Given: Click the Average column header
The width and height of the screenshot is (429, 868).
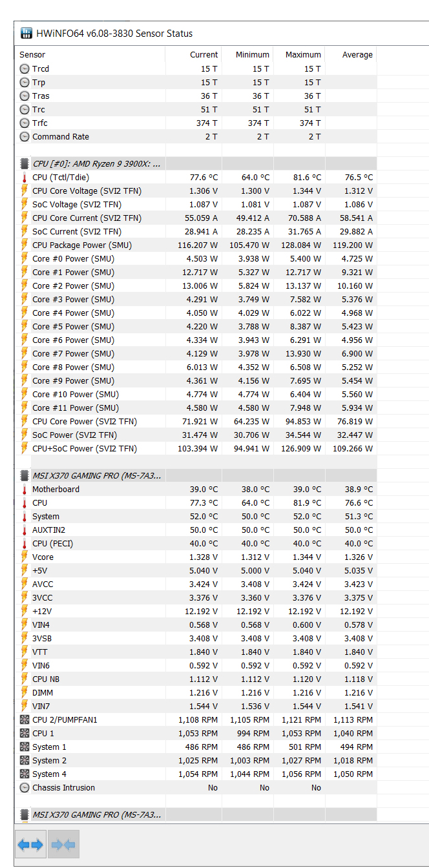Looking at the screenshot, I should pyautogui.click(x=351, y=54).
